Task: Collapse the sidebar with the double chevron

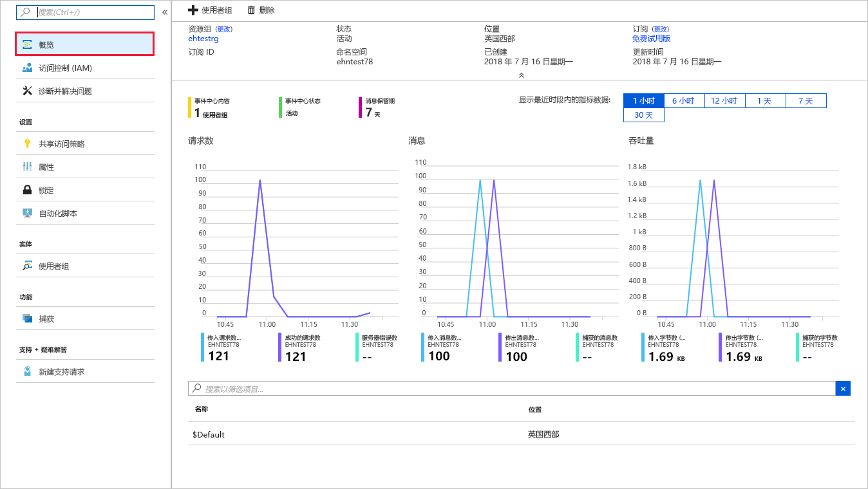Action: coord(165,12)
